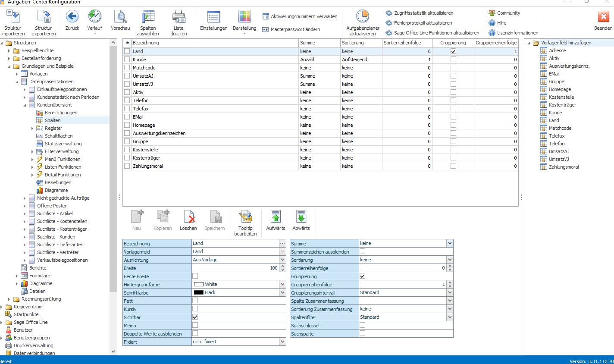Image resolution: width=614 pixels, height=364 pixels.
Task: Click Sage Office Line Funktionen aktualisieren
Action: coord(432,33)
